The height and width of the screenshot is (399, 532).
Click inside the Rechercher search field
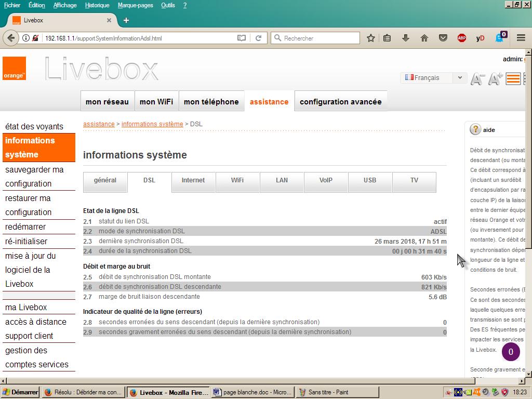[317, 38]
